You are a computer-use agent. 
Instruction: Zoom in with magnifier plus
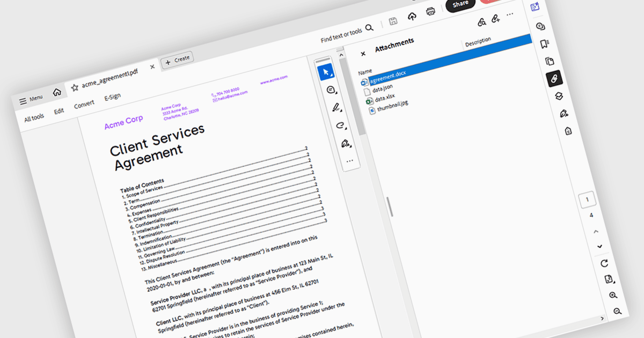(613, 296)
